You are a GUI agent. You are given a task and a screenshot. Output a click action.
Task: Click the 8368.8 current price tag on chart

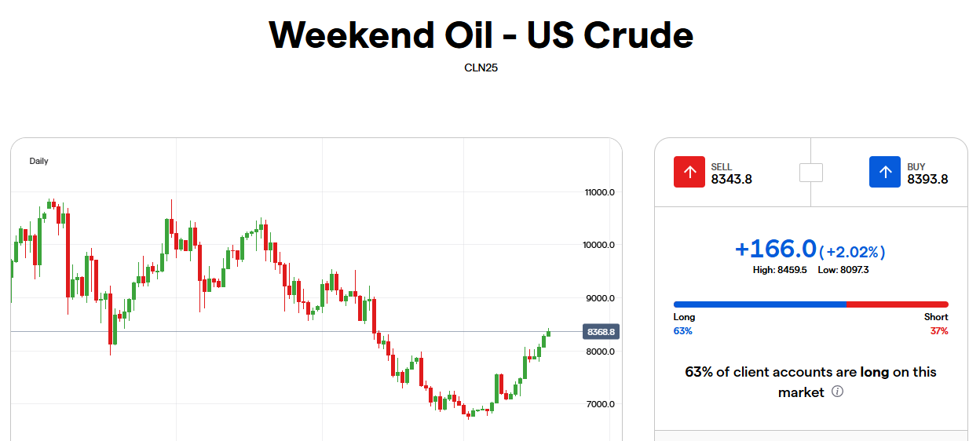[x=601, y=332]
